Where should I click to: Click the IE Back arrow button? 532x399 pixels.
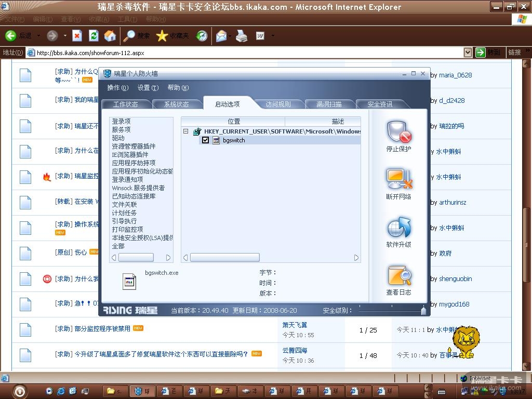11,35
